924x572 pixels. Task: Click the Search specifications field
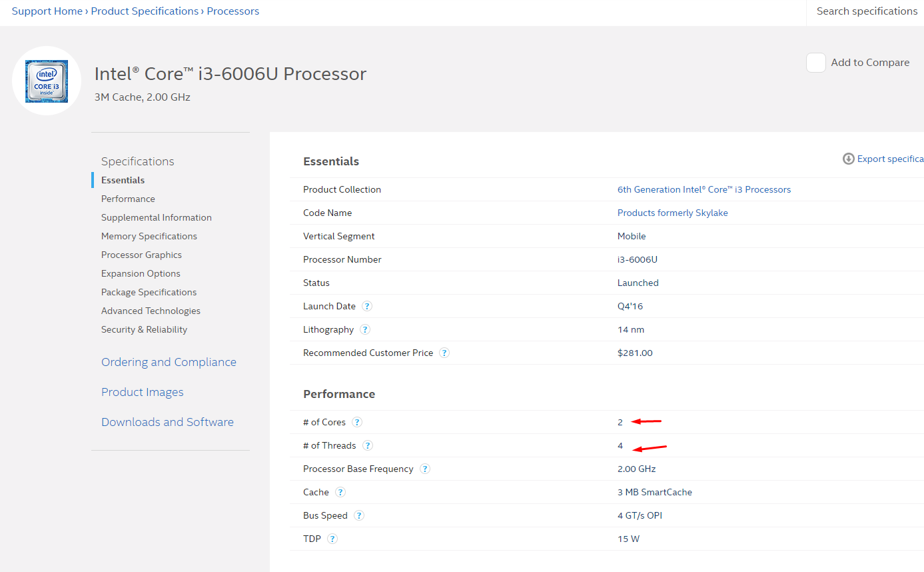pos(865,11)
